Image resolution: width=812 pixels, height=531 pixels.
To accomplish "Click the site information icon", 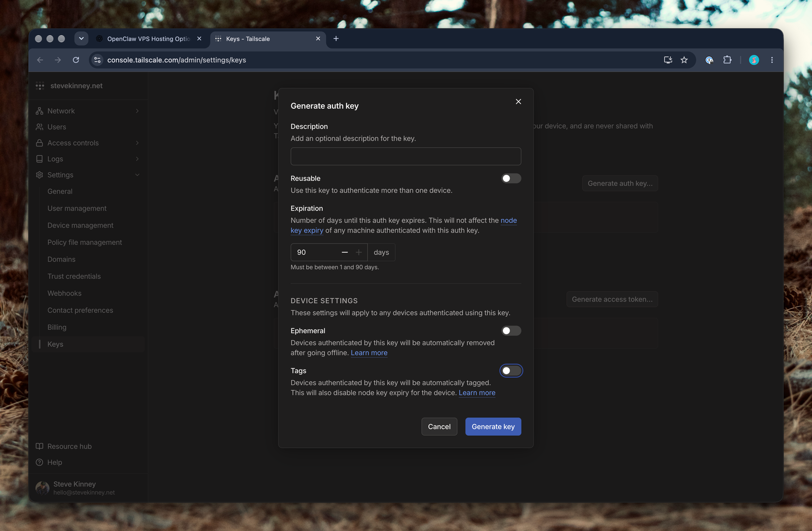I will (97, 60).
